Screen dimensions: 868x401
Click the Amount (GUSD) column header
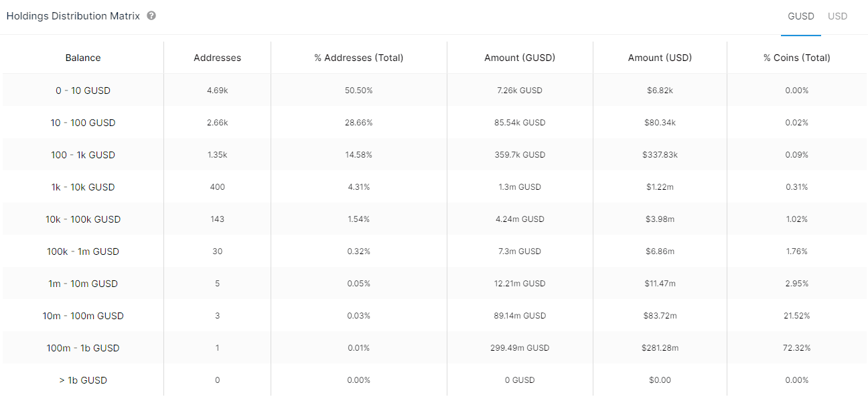click(x=520, y=58)
